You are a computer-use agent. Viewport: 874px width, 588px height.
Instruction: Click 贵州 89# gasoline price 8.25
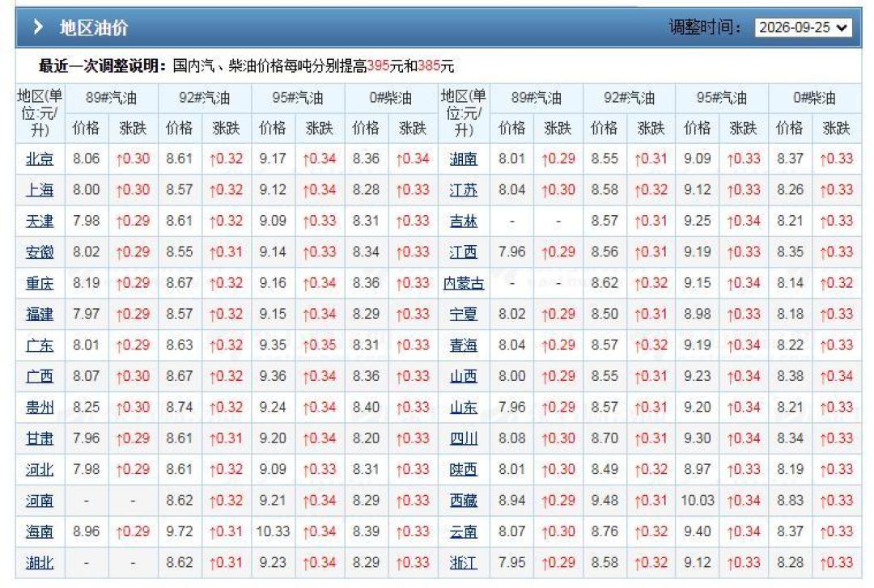tap(86, 408)
